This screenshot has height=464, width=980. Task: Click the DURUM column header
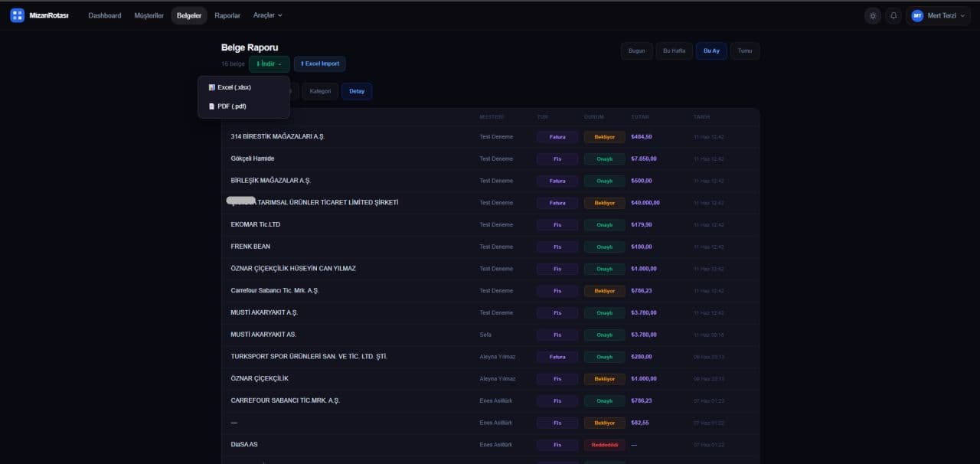coord(594,117)
